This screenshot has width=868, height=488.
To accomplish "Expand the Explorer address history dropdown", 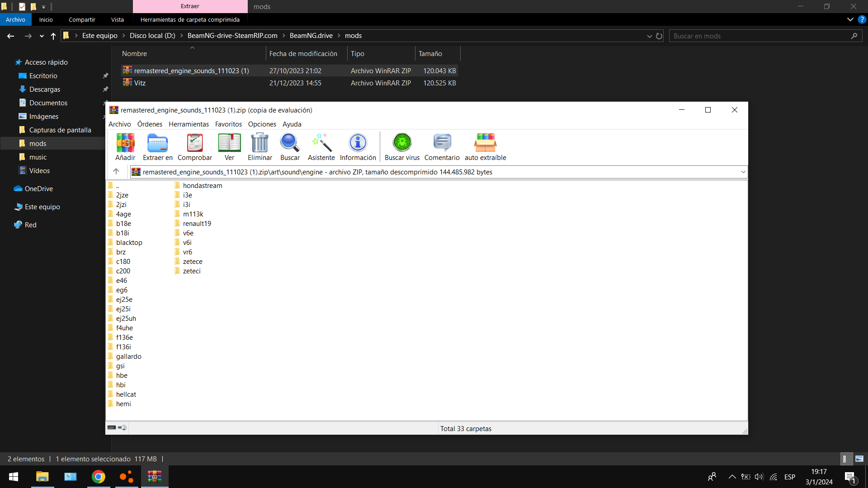I will click(649, 36).
